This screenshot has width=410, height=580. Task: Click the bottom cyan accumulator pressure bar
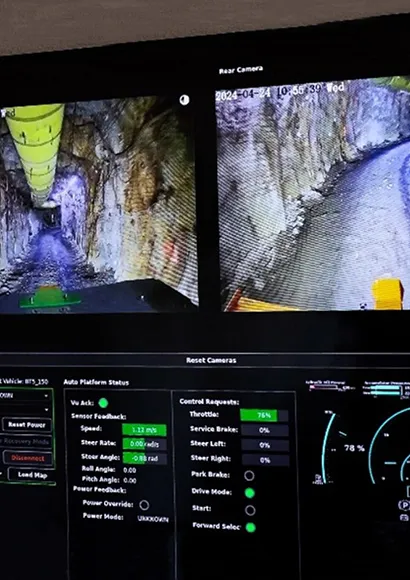click(385, 393)
